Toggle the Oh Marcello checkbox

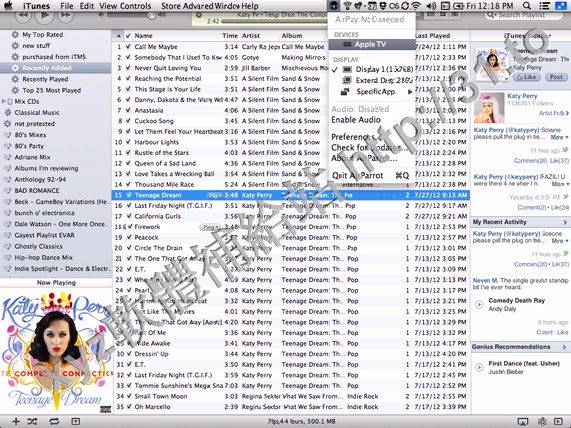pos(128,407)
